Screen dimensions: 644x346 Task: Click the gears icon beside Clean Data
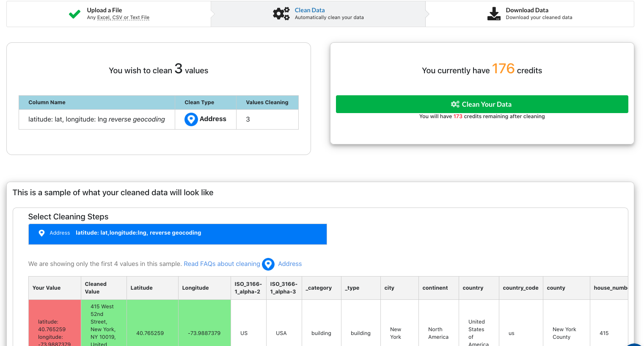(281, 14)
